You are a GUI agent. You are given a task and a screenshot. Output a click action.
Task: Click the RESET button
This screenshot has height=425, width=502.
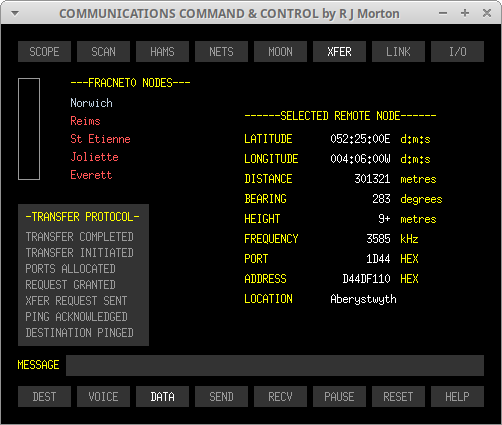pyautogui.click(x=398, y=397)
